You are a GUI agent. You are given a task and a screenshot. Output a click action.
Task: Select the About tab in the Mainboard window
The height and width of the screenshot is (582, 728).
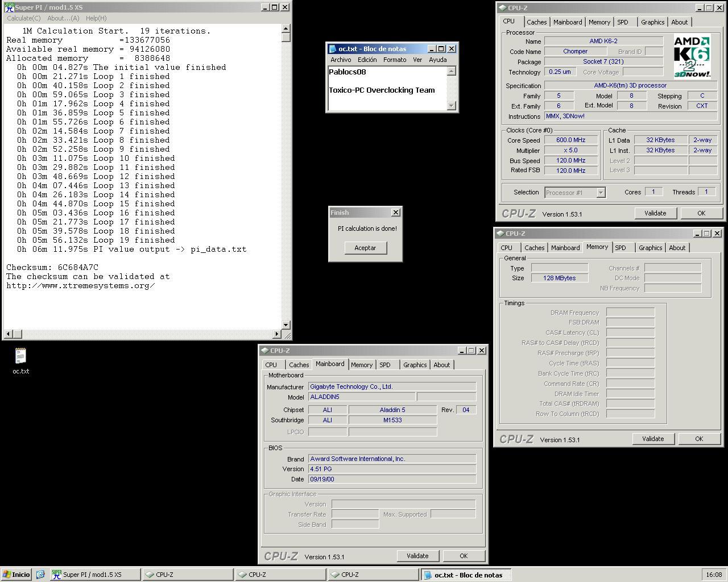tap(442, 365)
